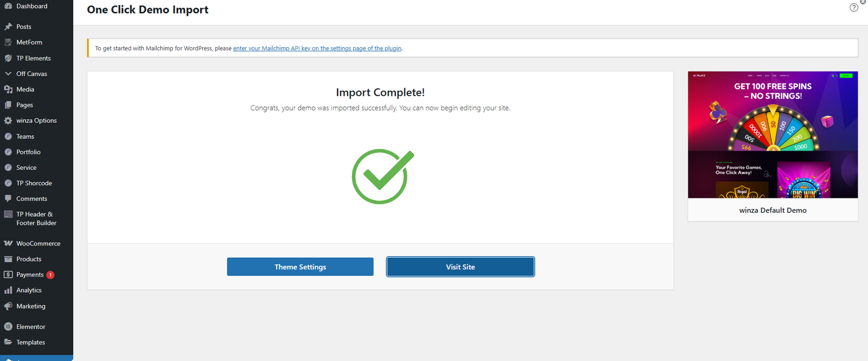The image size is (868, 361).
Task: Open the Mailchimp API key settings link
Action: [x=317, y=48]
